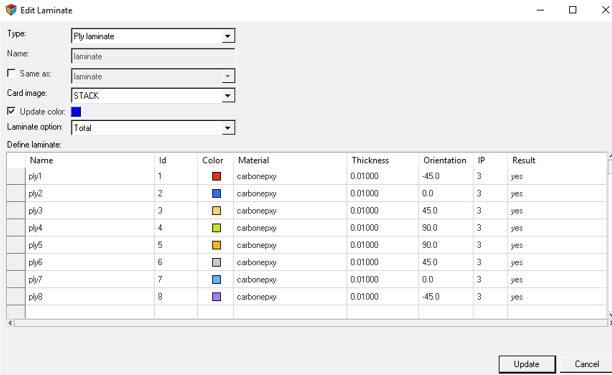
Task: Click the blue color swatch for ply2
Action: pos(216,194)
